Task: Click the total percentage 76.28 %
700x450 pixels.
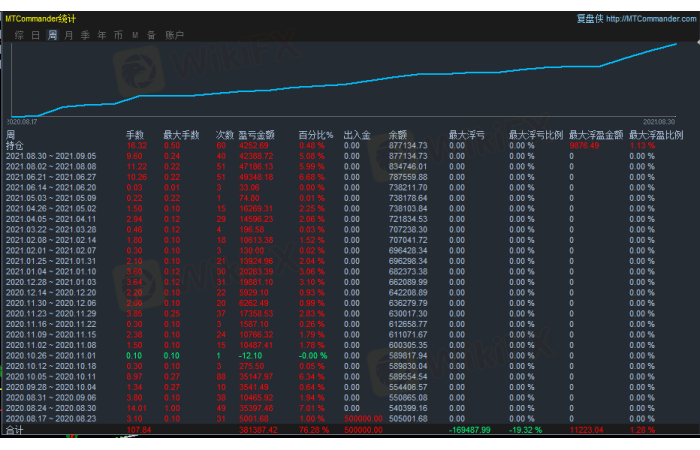Action: pyautogui.click(x=314, y=430)
